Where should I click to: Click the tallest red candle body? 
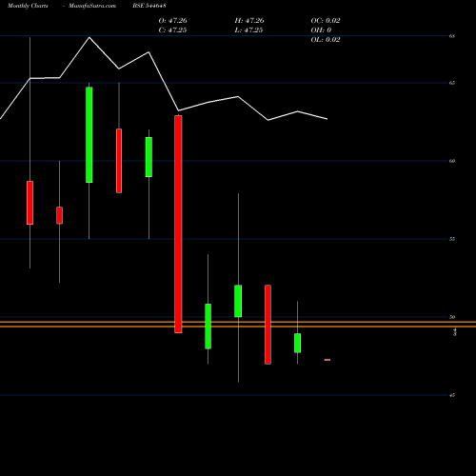(x=178, y=224)
